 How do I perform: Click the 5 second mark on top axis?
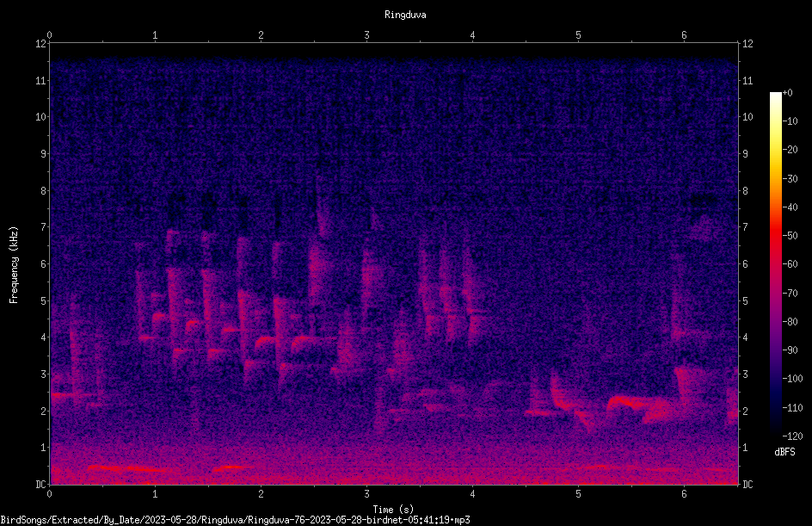click(x=578, y=35)
